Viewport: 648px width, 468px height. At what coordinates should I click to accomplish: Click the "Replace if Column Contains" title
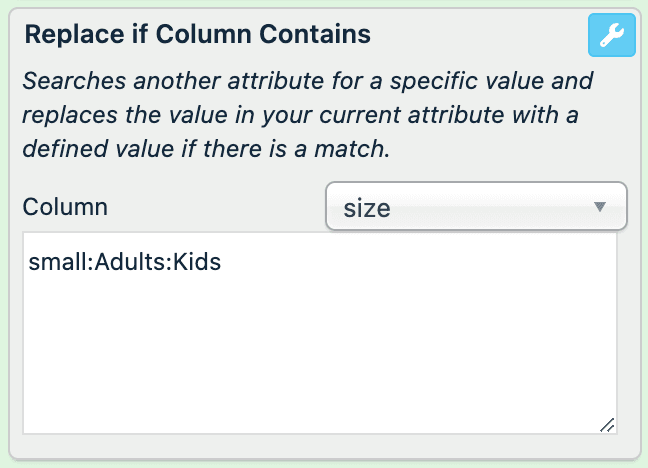(197, 34)
